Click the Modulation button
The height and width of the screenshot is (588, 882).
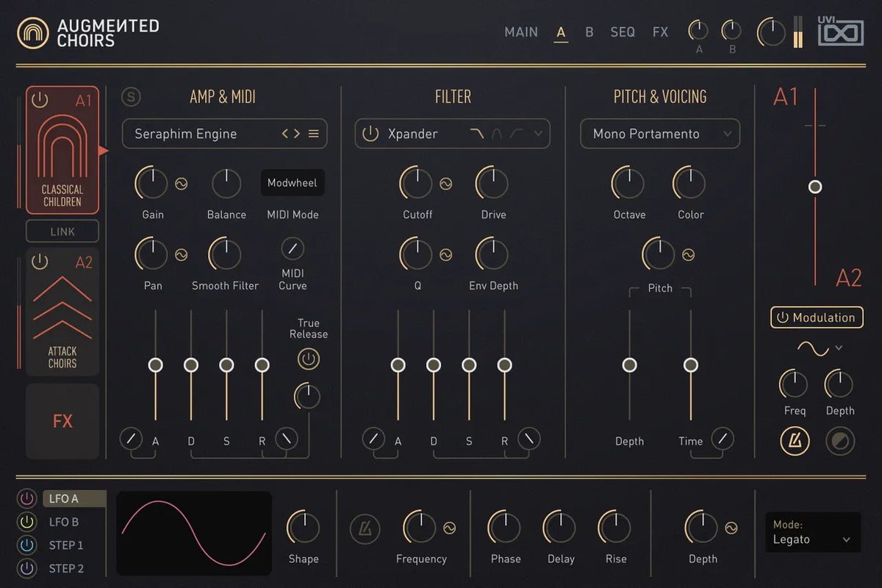pyautogui.click(x=817, y=318)
